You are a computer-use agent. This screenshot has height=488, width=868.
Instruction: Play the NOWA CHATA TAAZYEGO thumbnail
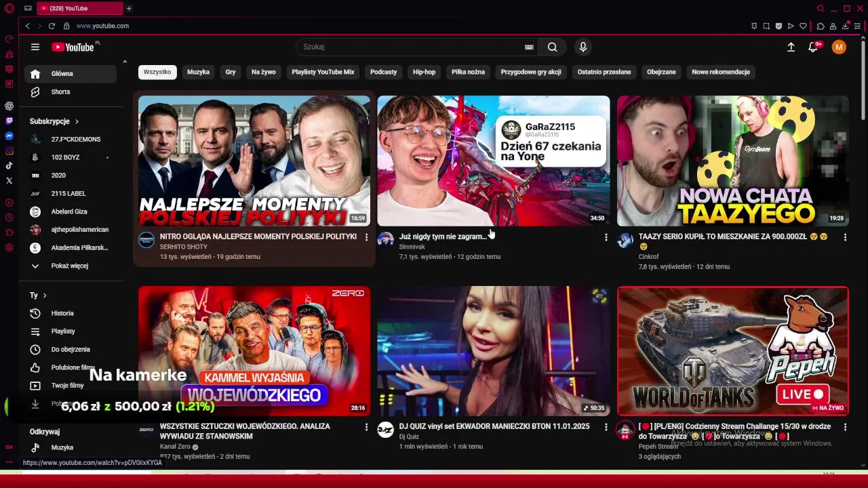(733, 161)
